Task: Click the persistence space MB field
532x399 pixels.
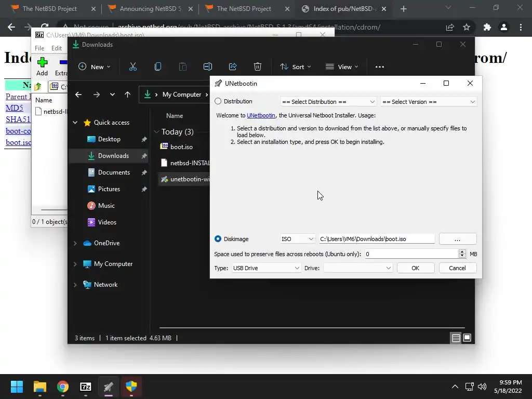Action: pos(411,254)
